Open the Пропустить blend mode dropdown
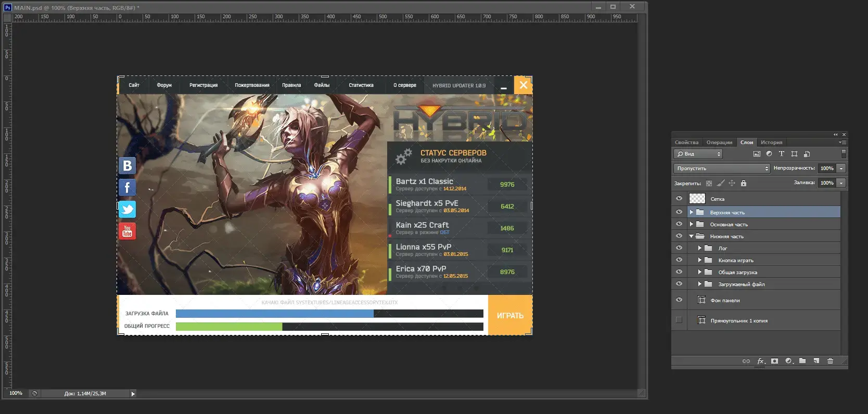 pyautogui.click(x=722, y=169)
